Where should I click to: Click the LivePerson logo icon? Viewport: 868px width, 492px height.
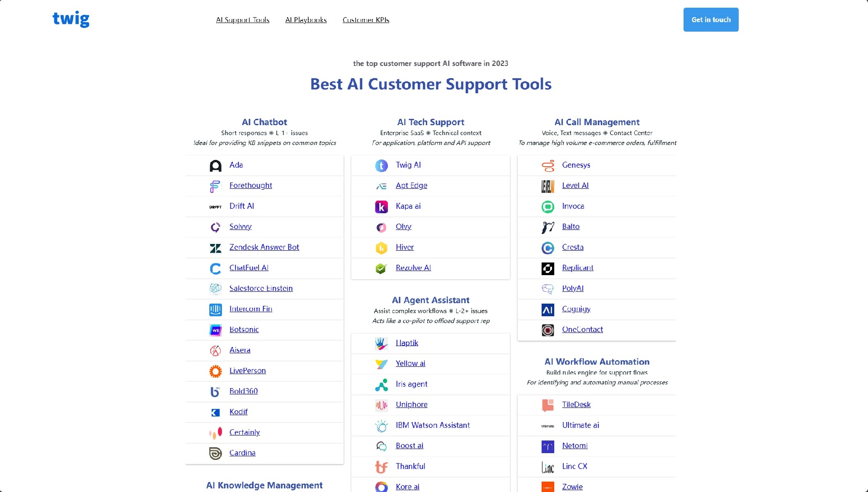pyautogui.click(x=216, y=371)
